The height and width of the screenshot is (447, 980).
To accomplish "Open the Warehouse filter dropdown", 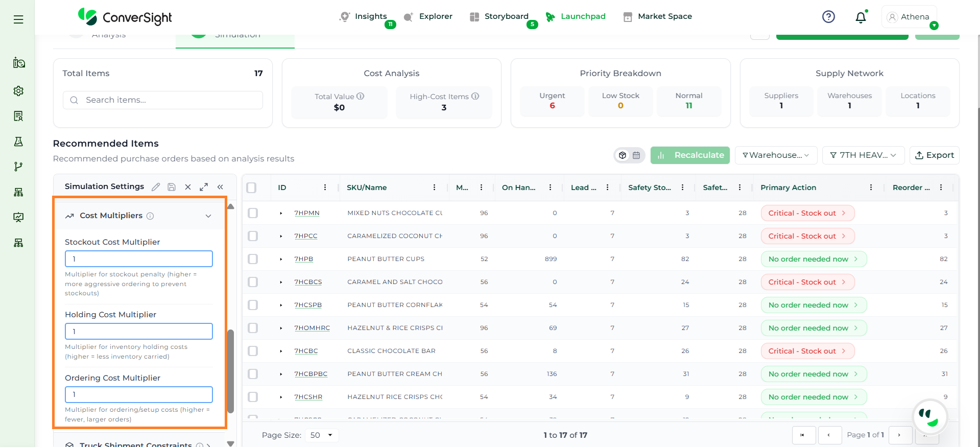I will tap(776, 155).
